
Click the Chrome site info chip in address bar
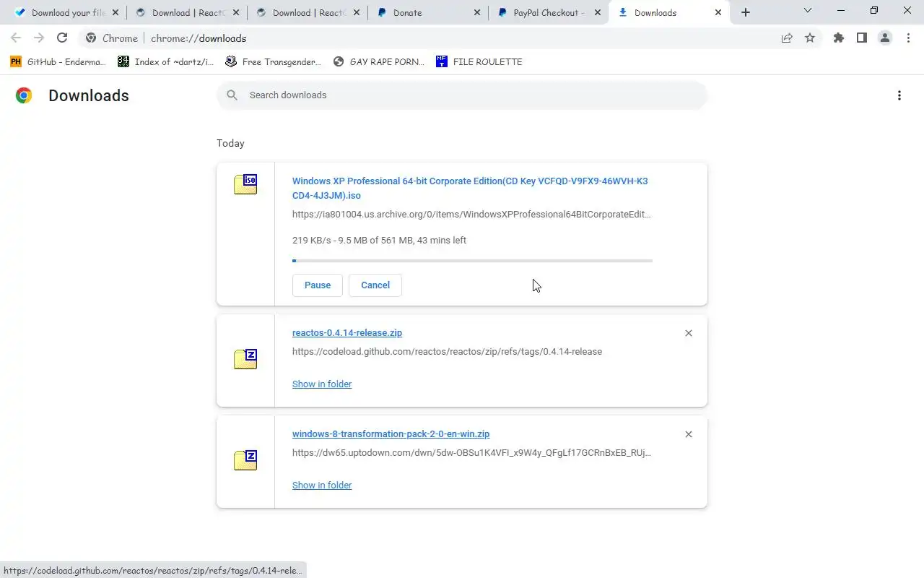point(111,38)
